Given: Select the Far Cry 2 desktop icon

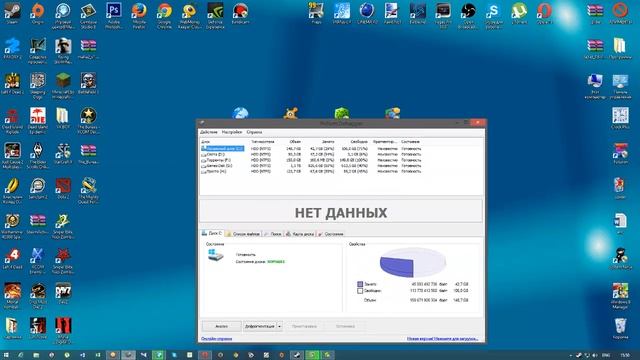Looking at the screenshot, I should coord(12,49).
